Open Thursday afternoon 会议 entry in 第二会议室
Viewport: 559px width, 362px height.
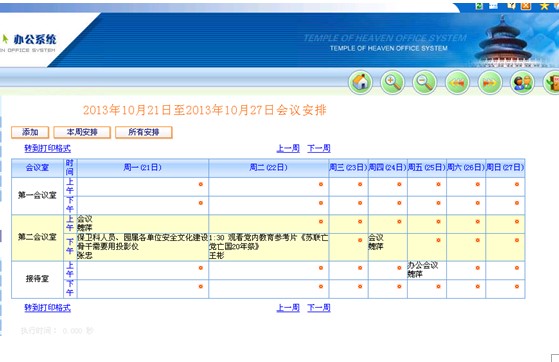pyautogui.click(x=376, y=238)
